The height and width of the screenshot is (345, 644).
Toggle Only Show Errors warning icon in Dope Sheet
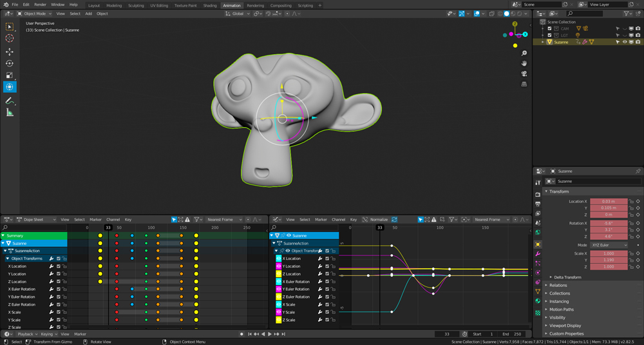coord(187,220)
